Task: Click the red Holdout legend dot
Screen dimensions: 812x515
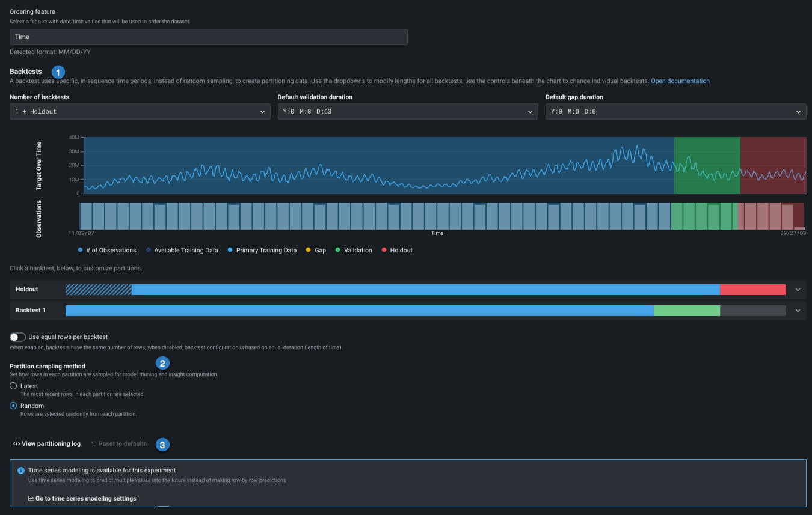Action: [x=384, y=251]
